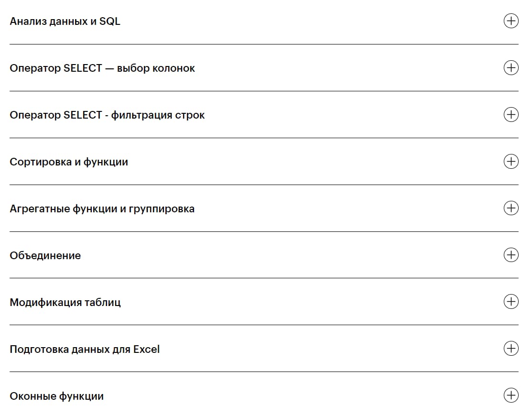Click empty row area right of Объединение title

click(x=287, y=255)
